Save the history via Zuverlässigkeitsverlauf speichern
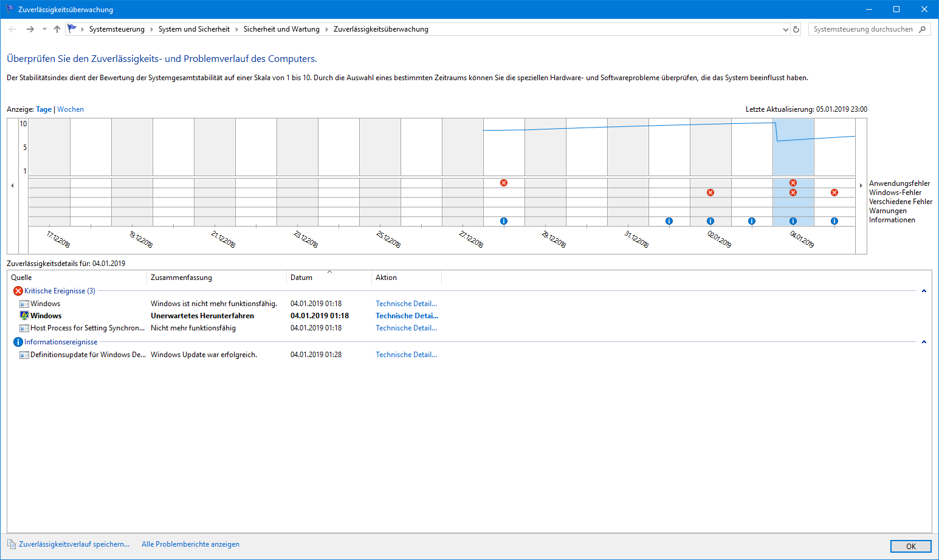This screenshot has width=939, height=560. [74, 544]
